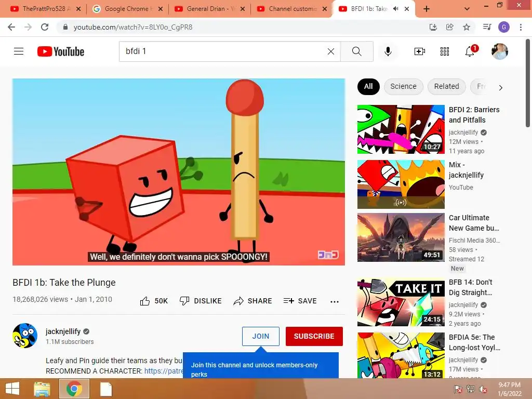The height and width of the screenshot is (399, 532).
Task: Select the All filter chip
Action: [x=368, y=87]
